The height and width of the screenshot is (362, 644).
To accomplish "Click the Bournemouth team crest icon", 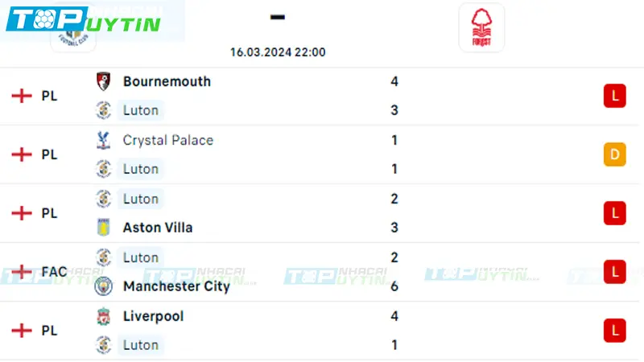I will 104,81.
